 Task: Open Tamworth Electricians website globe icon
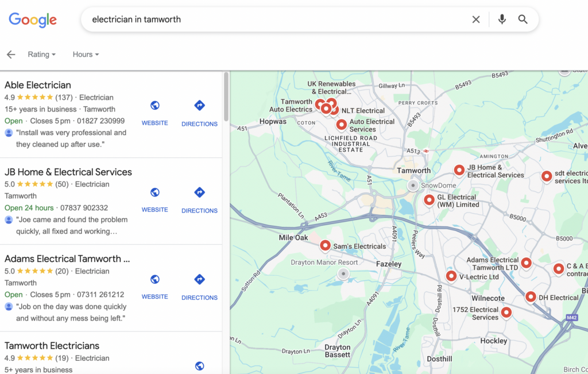(199, 366)
